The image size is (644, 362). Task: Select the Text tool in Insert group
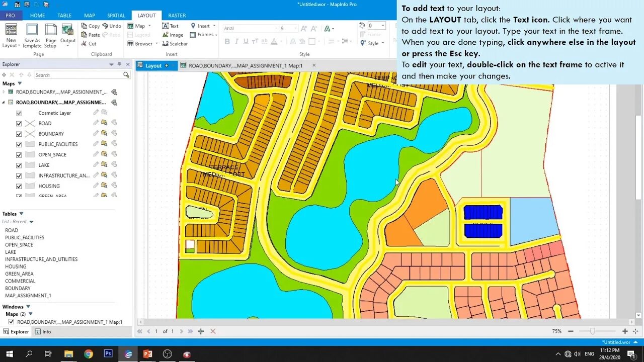coord(170,26)
